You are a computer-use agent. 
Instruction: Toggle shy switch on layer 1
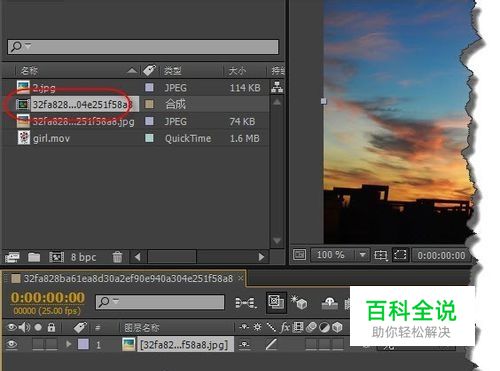244,344
